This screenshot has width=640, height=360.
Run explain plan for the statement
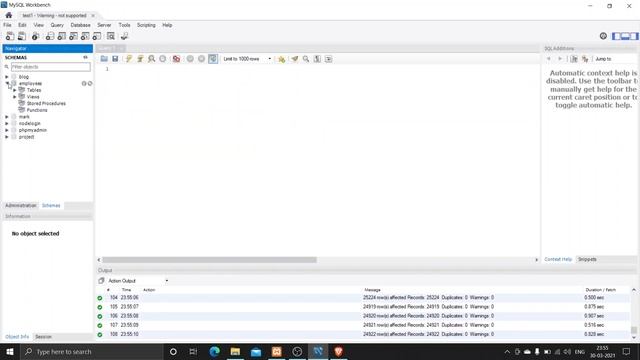[x=151, y=59]
